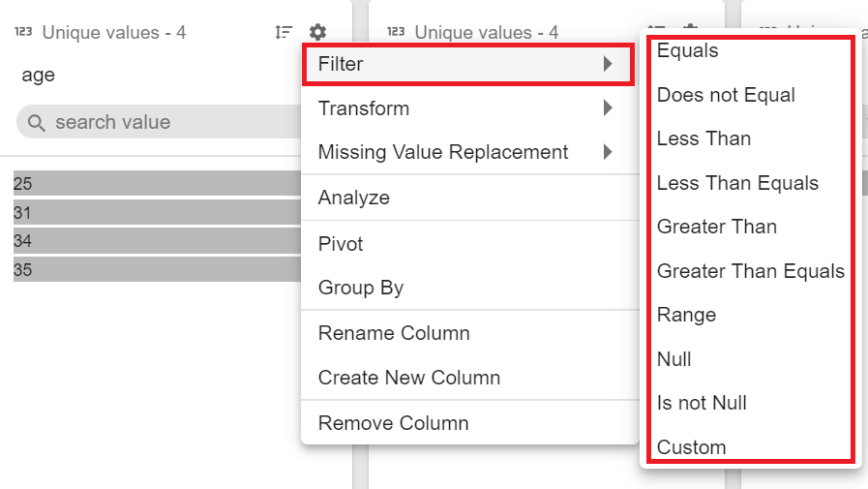Expand the Filter submenu arrow
Screen dimensions: 868x489
pyautogui.click(x=607, y=65)
